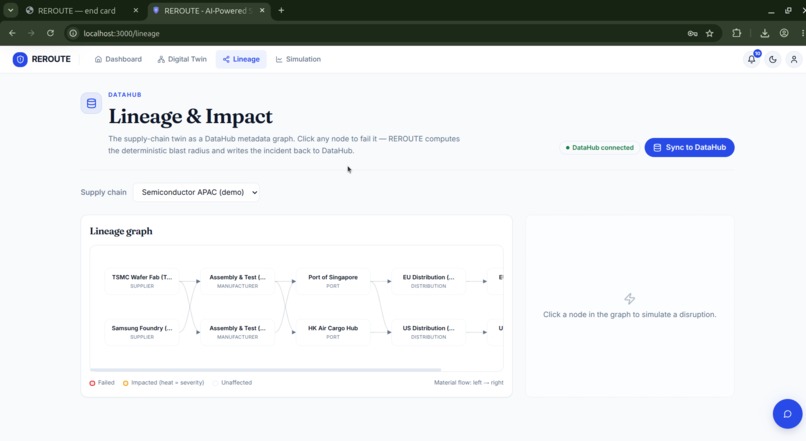Image resolution: width=806 pixels, height=441 pixels.
Task: Click the DataHub database icon beside title
Action: pyautogui.click(x=91, y=103)
